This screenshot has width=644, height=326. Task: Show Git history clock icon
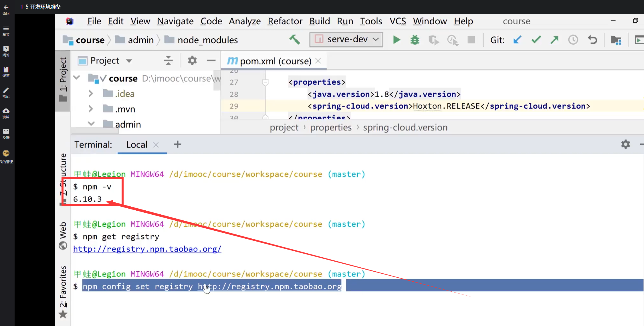click(x=573, y=39)
